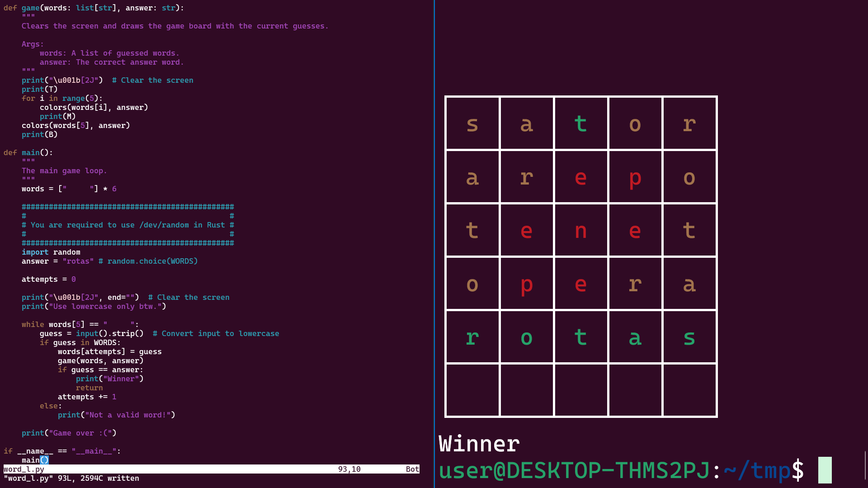Click the green letter s in the rotas row
The height and width of the screenshot is (488, 868).
click(x=689, y=338)
